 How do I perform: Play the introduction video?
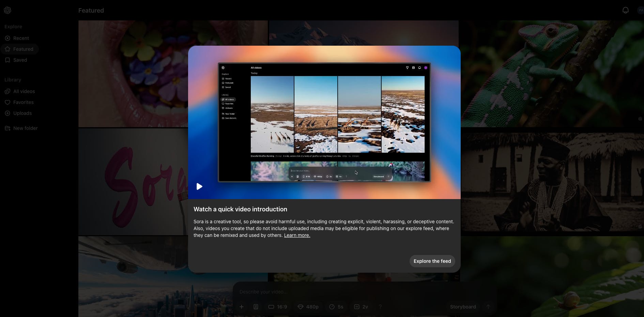click(x=199, y=186)
